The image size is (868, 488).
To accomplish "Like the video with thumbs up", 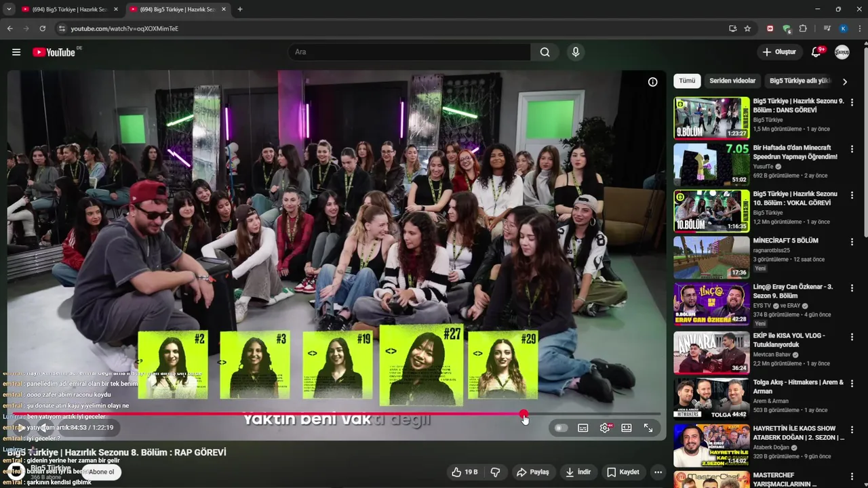I will (465, 472).
